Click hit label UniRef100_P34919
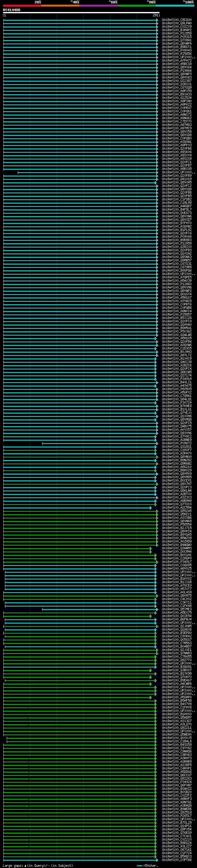Screen dimensions: 197x868 tap(177, 379)
